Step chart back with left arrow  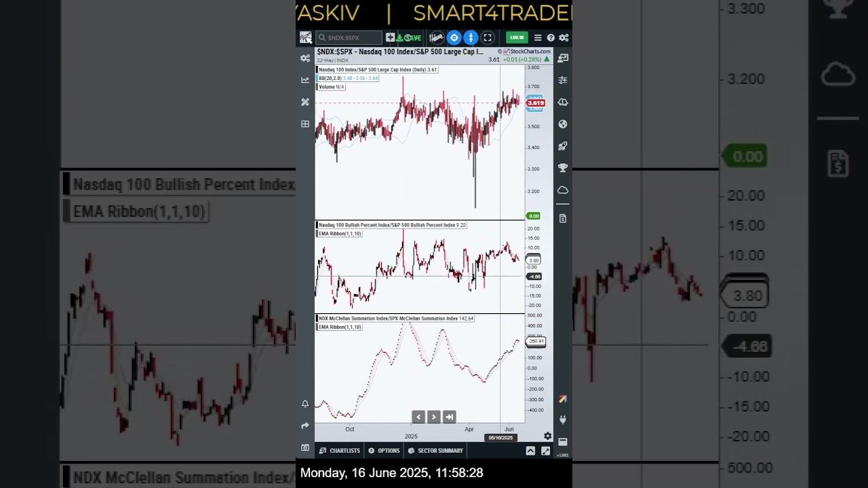pos(418,417)
